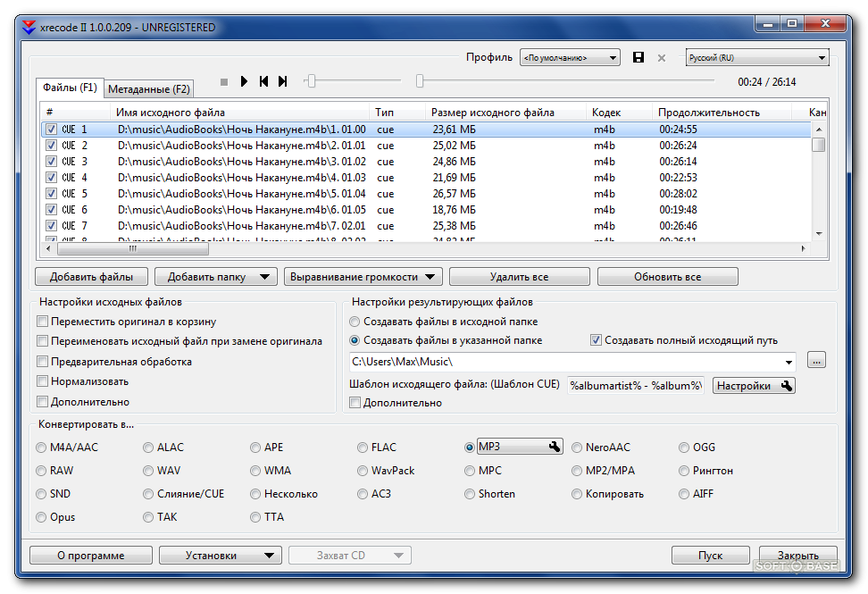Screen dimensions: 868x594
Task: Open the Захват CD dropdown
Action: pyautogui.click(x=350, y=556)
